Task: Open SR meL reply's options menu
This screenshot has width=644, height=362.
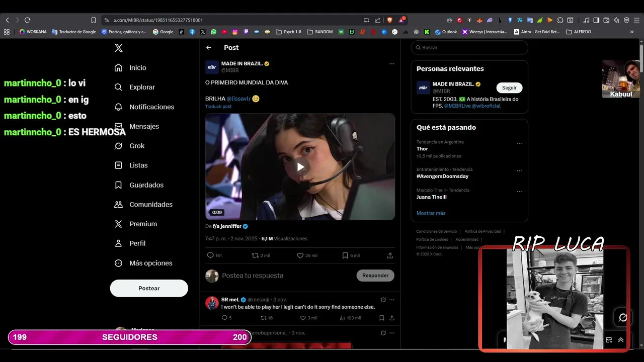Action: [x=392, y=300]
